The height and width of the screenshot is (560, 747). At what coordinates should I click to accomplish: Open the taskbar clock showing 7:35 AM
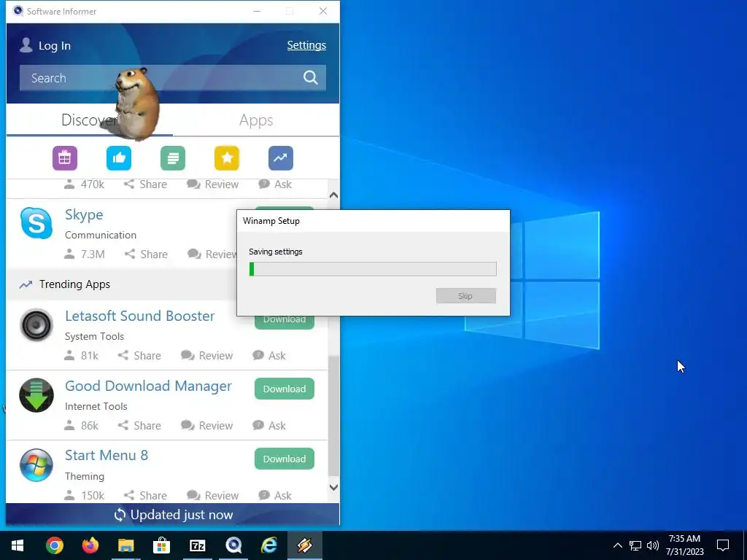pyautogui.click(x=684, y=545)
